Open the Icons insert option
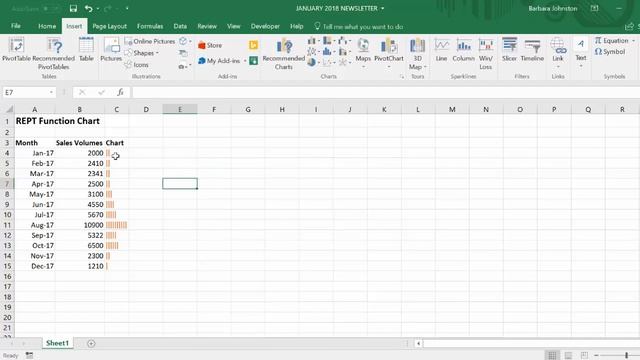 coord(137,65)
